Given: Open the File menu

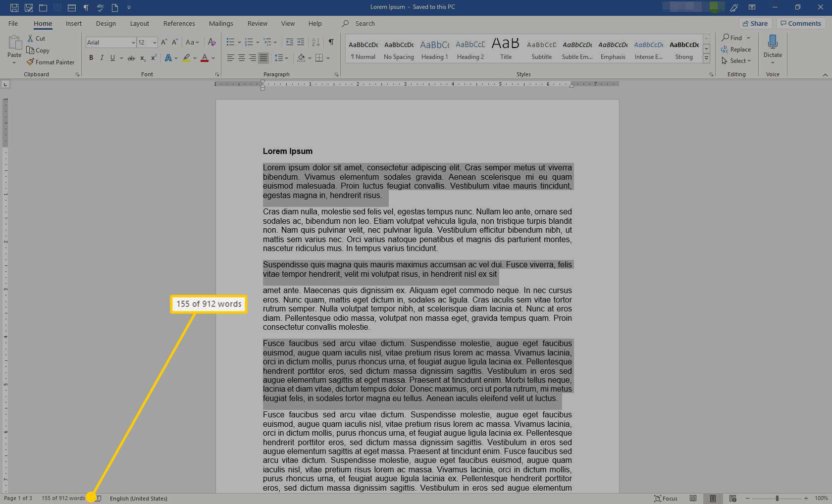Looking at the screenshot, I should coord(13,23).
